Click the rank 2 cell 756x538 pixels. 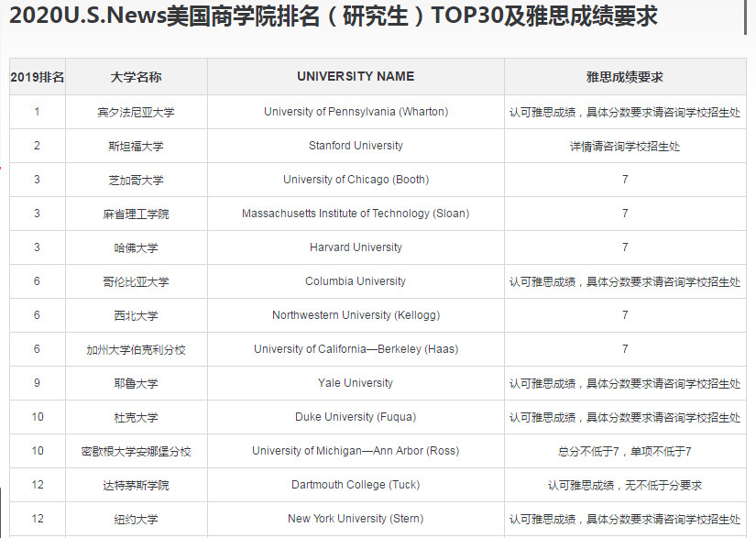[x=38, y=146]
